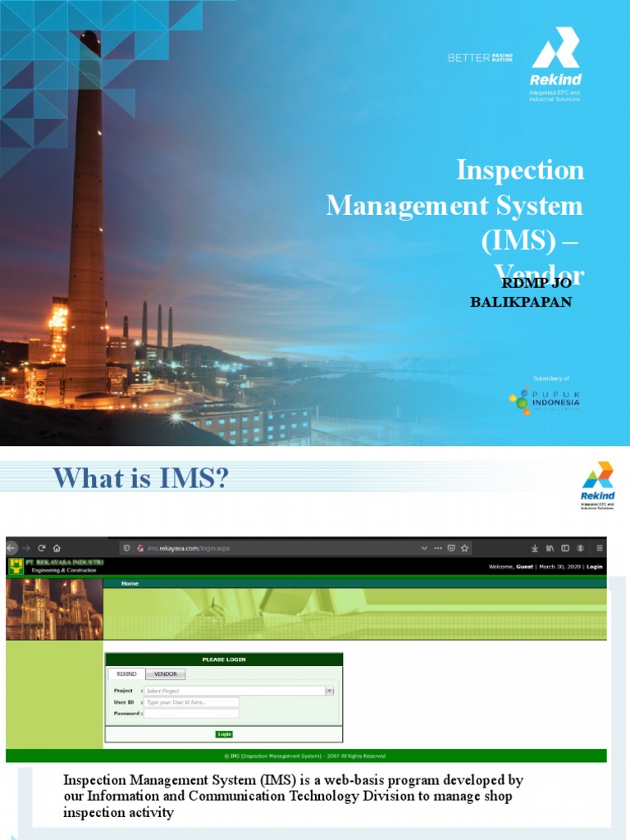
Task: Open the browser hamburger menu
Action: coord(600,548)
